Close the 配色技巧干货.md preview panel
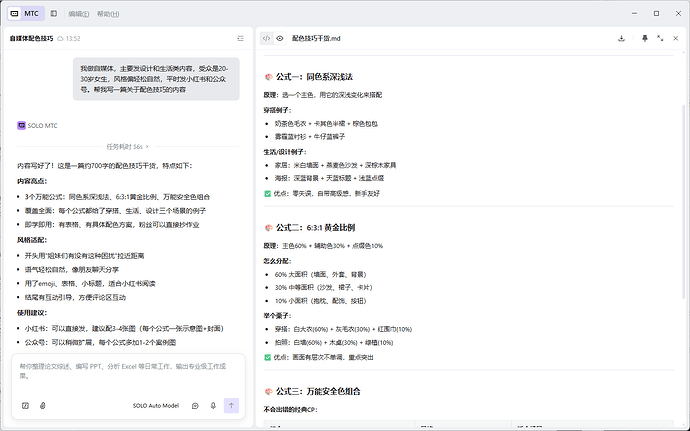Image resolution: width=690 pixels, height=431 pixels. (x=675, y=38)
